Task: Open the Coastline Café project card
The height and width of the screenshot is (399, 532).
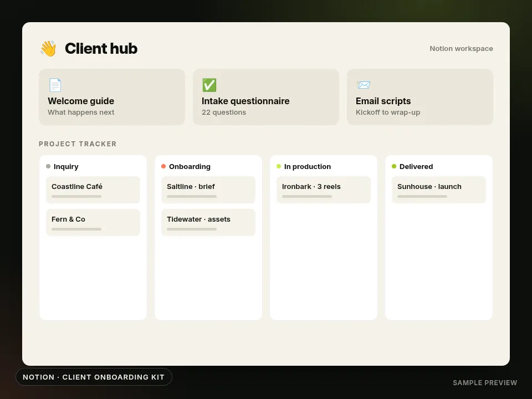Action: (x=93, y=190)
